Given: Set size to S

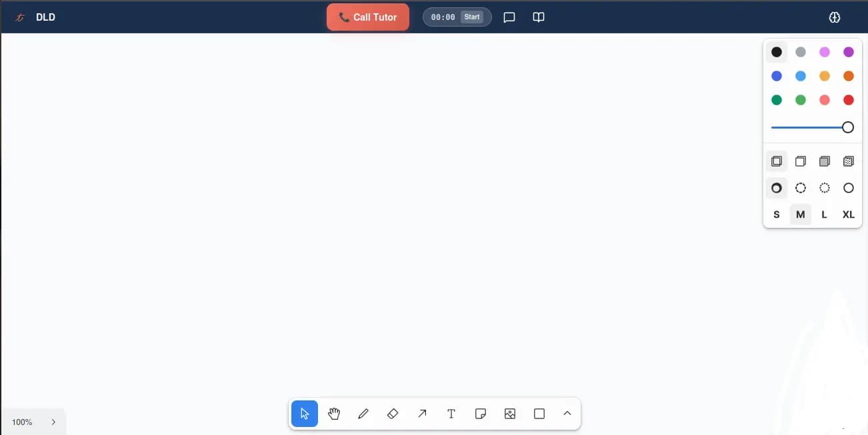Looking at the screenshot, I should 777,215.
